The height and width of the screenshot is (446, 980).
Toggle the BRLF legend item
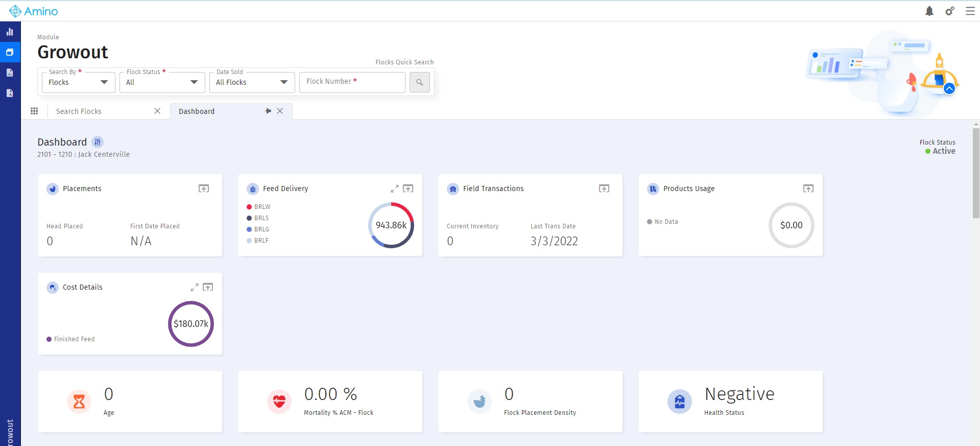(258, 241)
